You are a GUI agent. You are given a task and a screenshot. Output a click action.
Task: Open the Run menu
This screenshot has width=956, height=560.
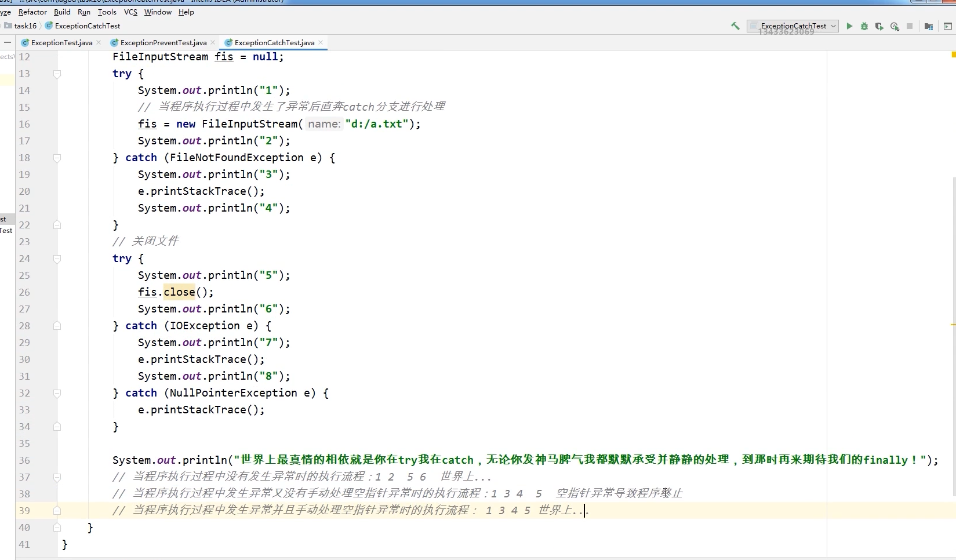coord(84,12)
